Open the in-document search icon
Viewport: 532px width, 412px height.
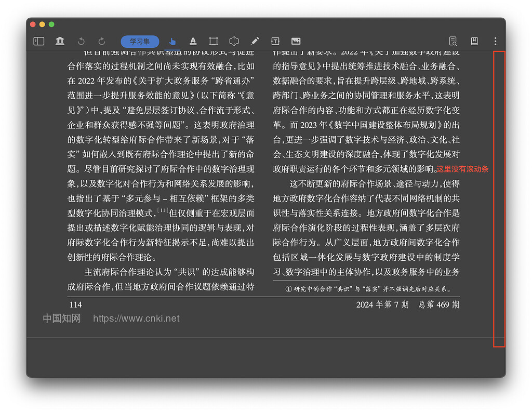click(x=453, y=41)
